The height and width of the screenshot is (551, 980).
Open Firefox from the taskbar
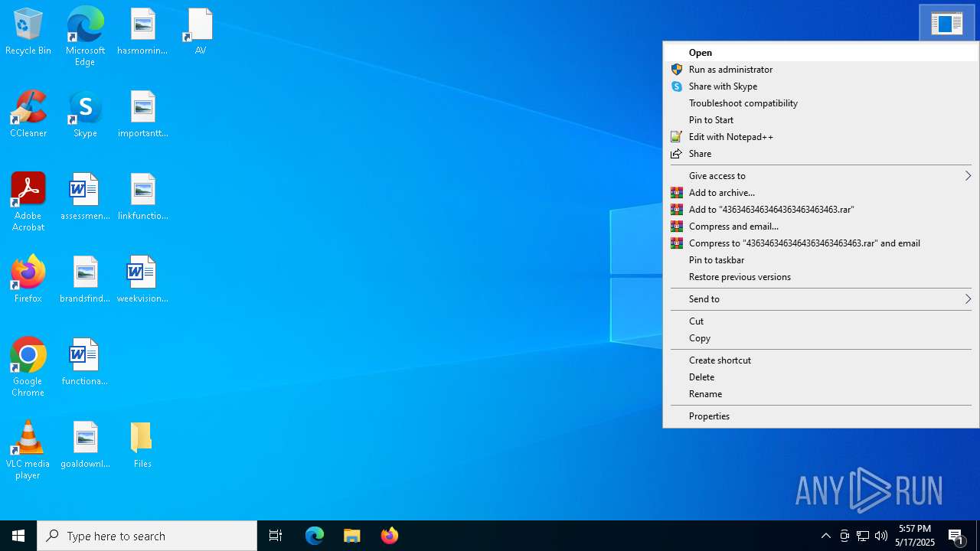pos(390,536)
